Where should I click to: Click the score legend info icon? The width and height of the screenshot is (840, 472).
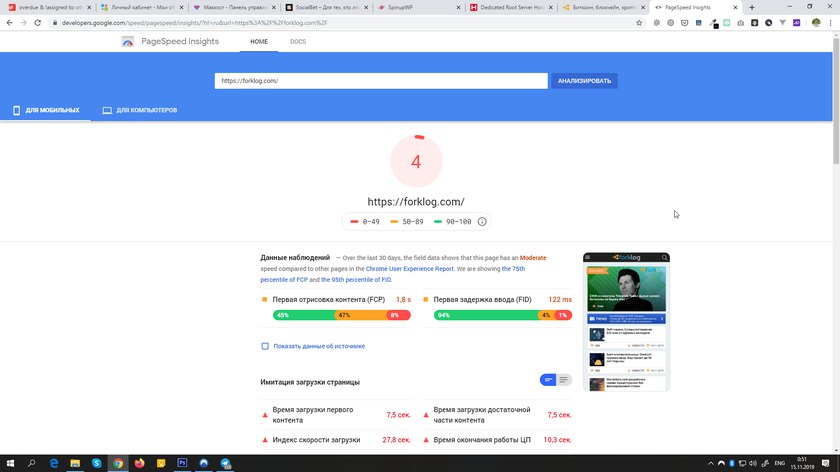[x=482, y=221]
